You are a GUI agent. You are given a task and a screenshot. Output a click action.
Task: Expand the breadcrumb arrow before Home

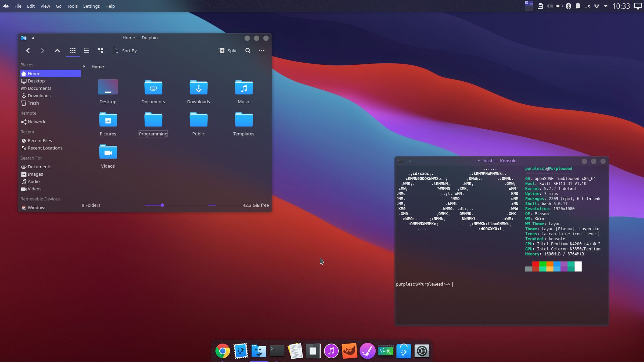point(84,67)
